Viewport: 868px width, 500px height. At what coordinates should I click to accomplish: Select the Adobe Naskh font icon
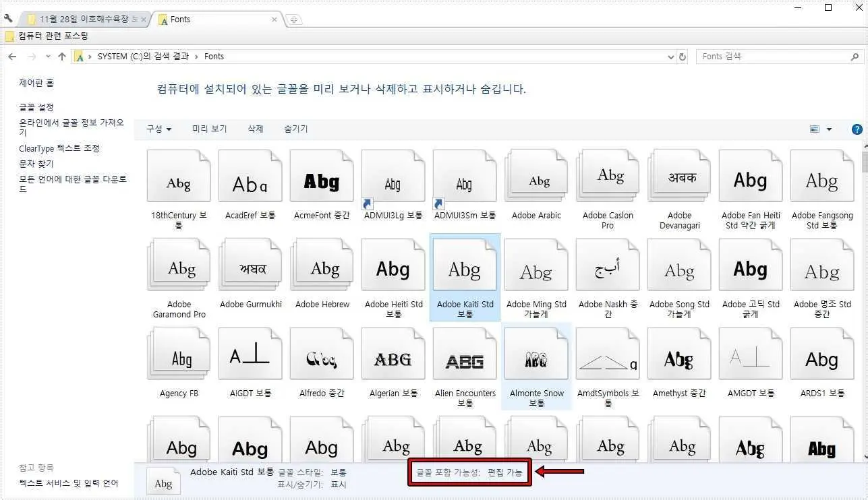tap(608, 265)
